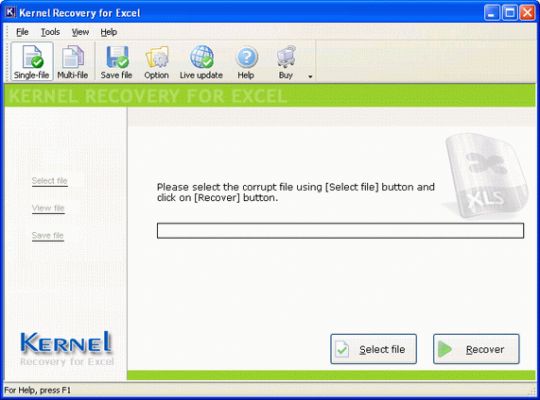
Task: Open the Tools menu
Action: [x=50, y=32]
